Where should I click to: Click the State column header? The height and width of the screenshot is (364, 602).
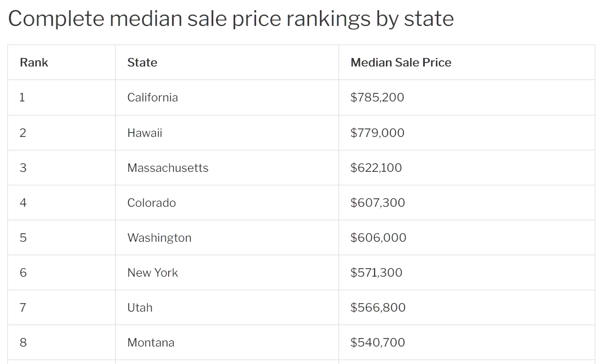(142, 63)
